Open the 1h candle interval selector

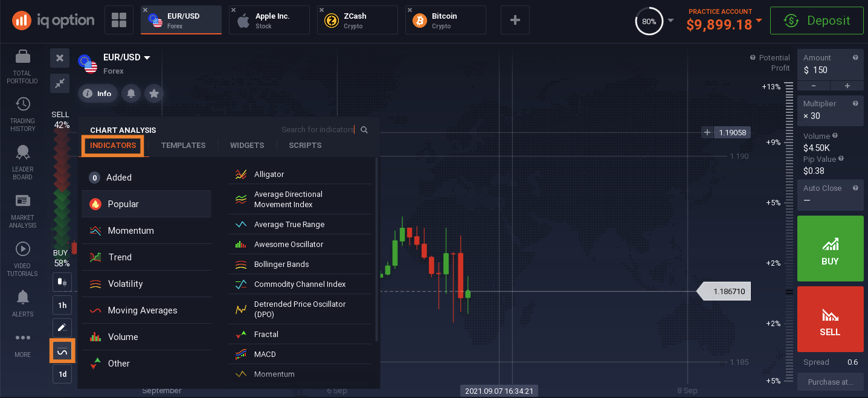coord(62,306)
